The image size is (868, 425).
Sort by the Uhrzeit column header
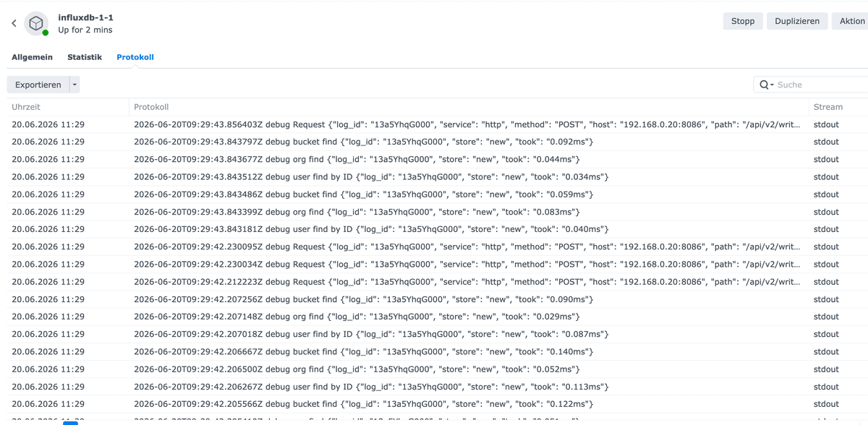tap(67, 107)
